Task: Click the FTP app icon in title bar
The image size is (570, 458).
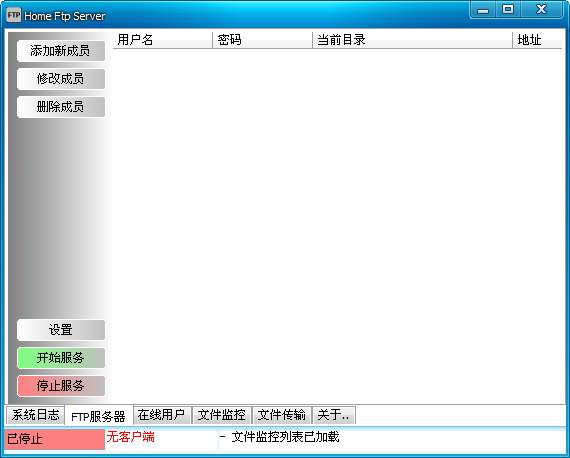Action: tap(14, 15)
